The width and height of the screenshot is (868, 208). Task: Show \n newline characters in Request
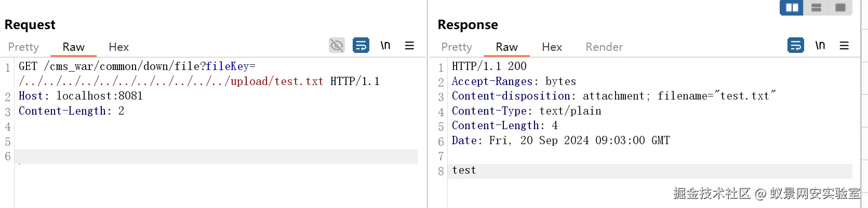tap(385, 46)
